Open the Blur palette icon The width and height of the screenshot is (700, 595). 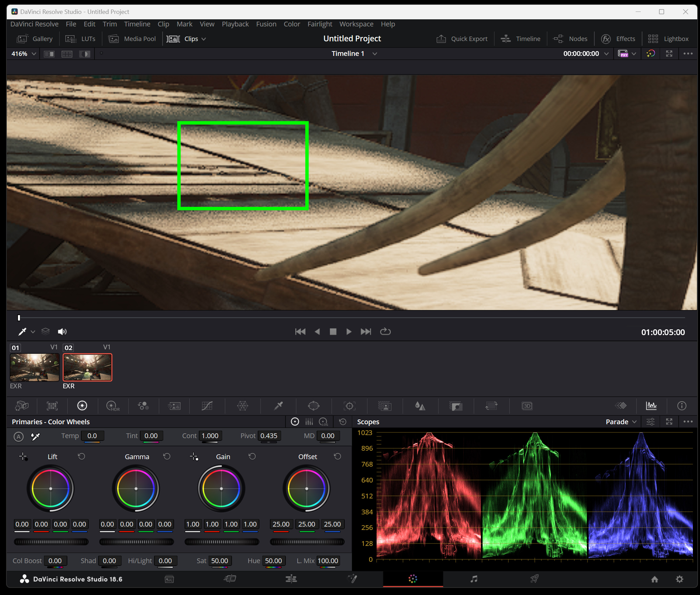tap(420, 406)
